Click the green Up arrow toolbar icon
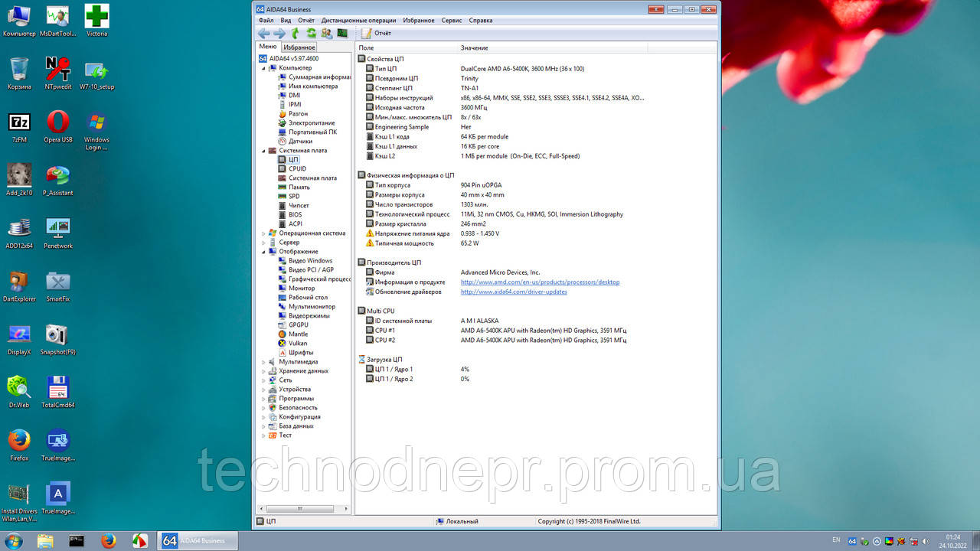980x551 pixels. (x=296, y=34)
